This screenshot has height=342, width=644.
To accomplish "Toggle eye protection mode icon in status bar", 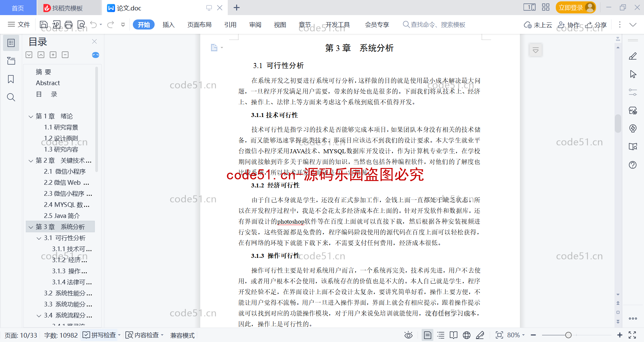I will [x=408, y=335].
